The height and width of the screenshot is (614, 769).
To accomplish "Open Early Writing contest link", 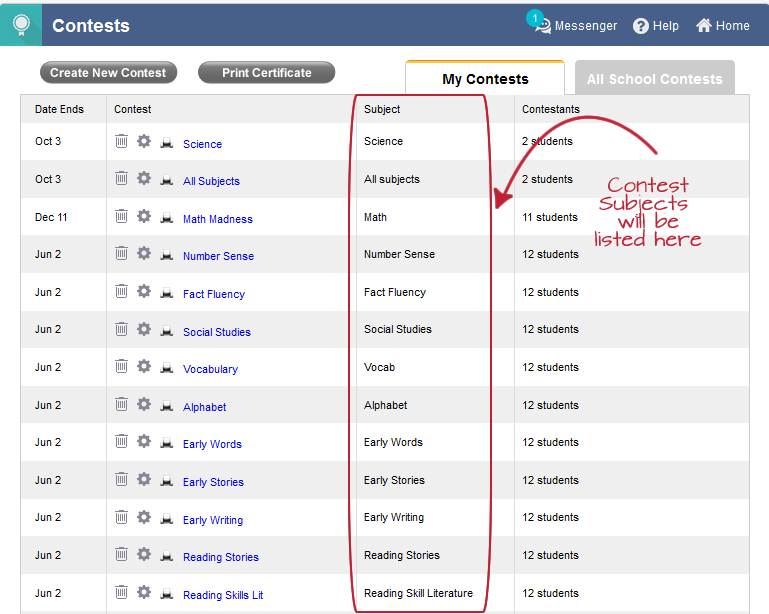I will tap(213, 520).
